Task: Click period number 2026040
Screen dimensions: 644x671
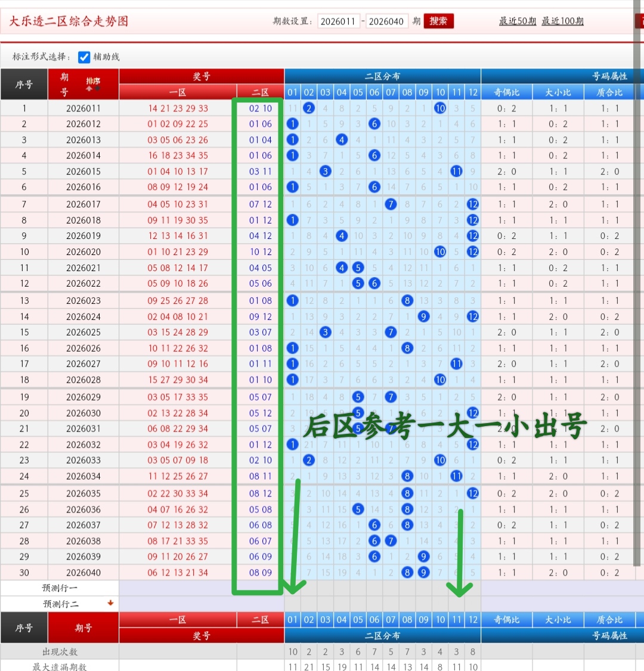Action: pyautogui.click(x=83, y=573)
